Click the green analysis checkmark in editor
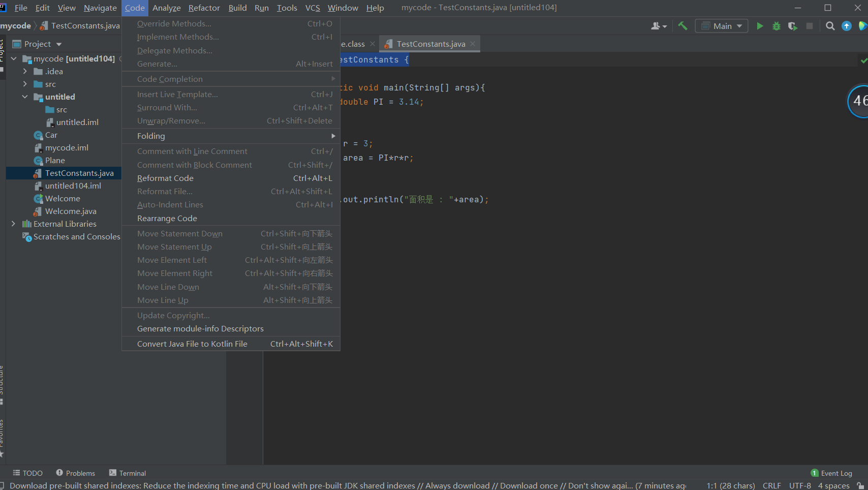Screen dimensions: 868x490 point(863,60)
